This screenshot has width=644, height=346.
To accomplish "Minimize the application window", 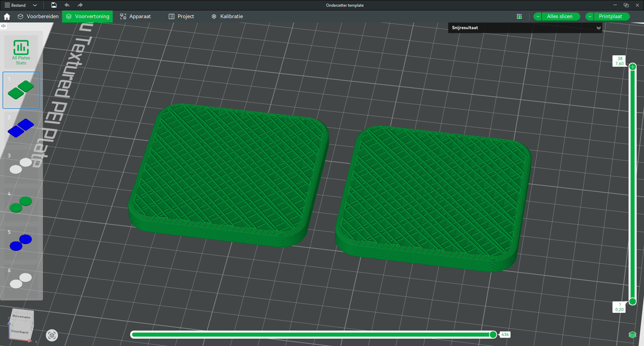I will (x=615, y=5).
